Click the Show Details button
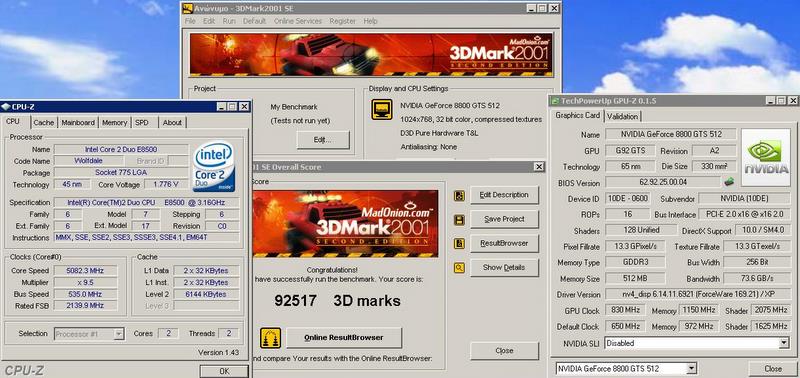Viewport: 800px width, 378px height. click(x=504, y=268)
